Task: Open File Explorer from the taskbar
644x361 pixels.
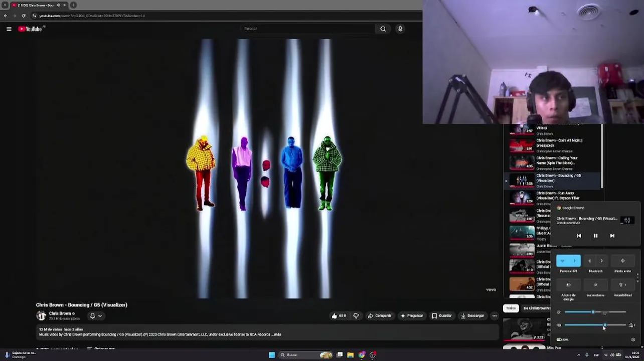Action: pos(351,355)
